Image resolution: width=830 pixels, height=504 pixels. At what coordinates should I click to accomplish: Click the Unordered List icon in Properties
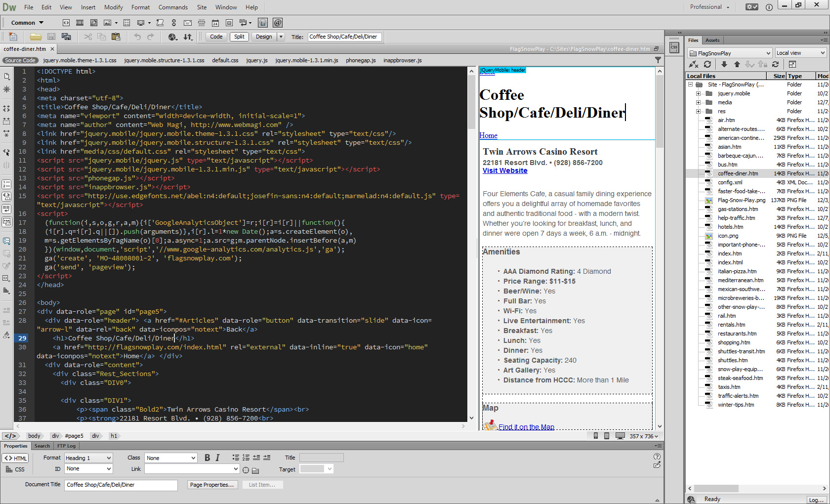click(x=236, y=458)
